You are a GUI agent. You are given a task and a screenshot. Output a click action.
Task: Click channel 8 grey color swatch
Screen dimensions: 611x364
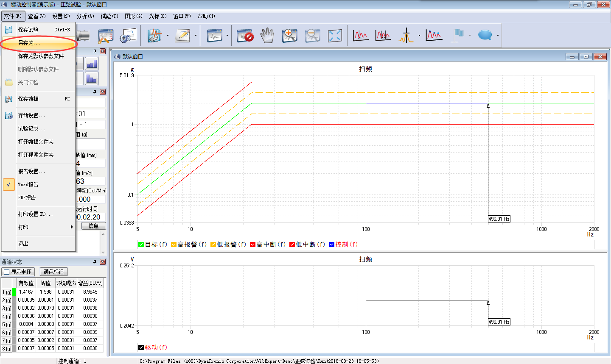click(x=14, y=348)
